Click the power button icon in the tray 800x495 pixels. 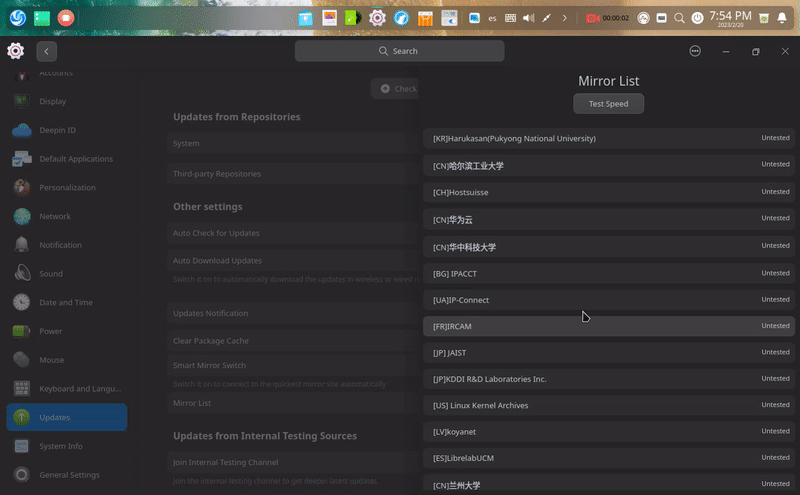click(697, 18)
